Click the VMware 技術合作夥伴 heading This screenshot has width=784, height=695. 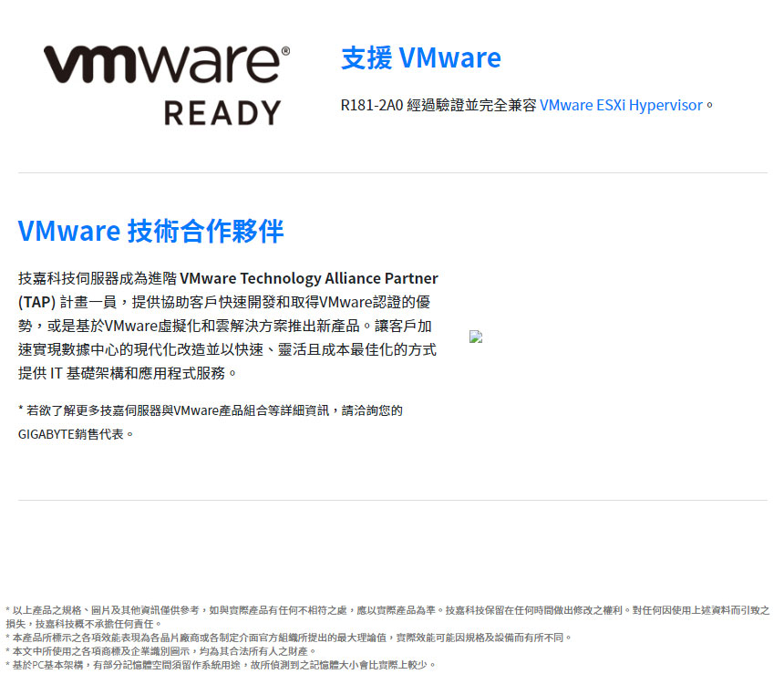pos(150,231)
